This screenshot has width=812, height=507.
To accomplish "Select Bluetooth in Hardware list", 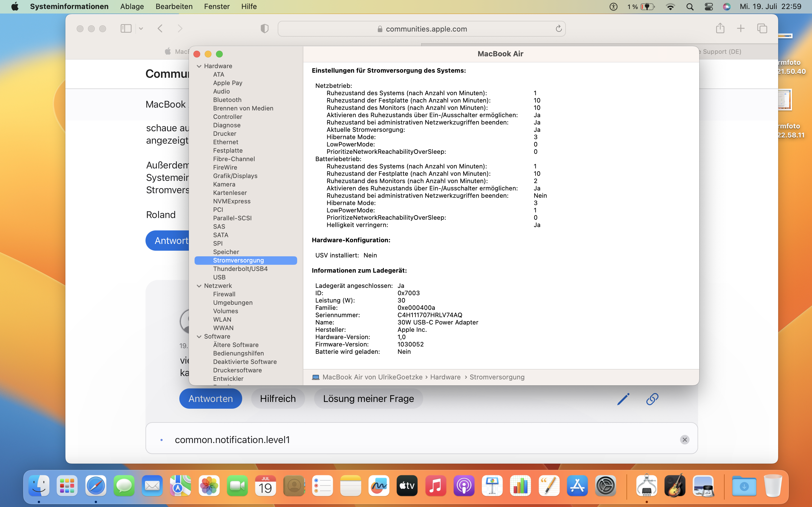I will click(x=227, y=100).
